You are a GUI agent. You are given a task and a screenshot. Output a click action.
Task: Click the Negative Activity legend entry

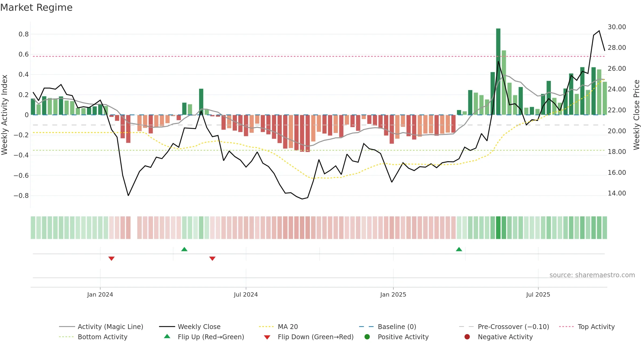(499, 337)
